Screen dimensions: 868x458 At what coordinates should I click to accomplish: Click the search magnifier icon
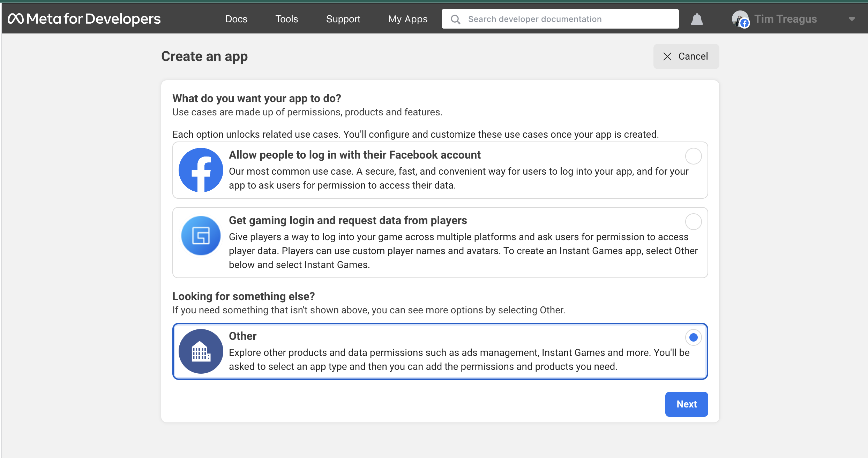click(455, 19)
